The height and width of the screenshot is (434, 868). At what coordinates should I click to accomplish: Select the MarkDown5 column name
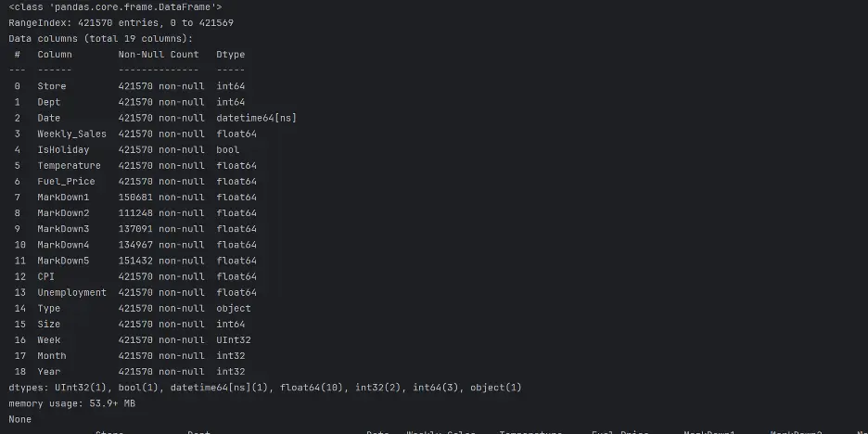click(63, 261)
